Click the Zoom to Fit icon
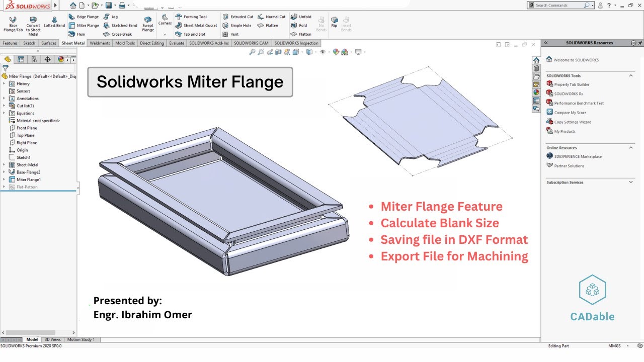This screenshot has width=644, height=362. (253, 52)
